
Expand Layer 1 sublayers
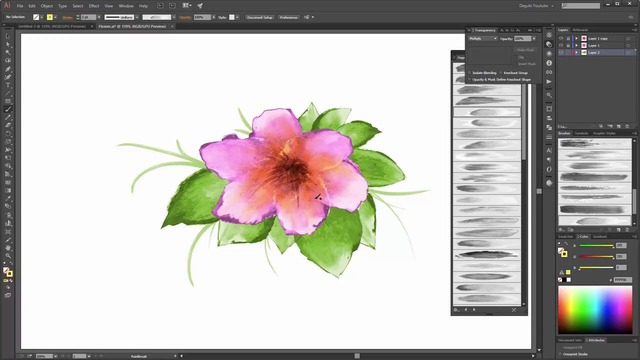[576, 45]
